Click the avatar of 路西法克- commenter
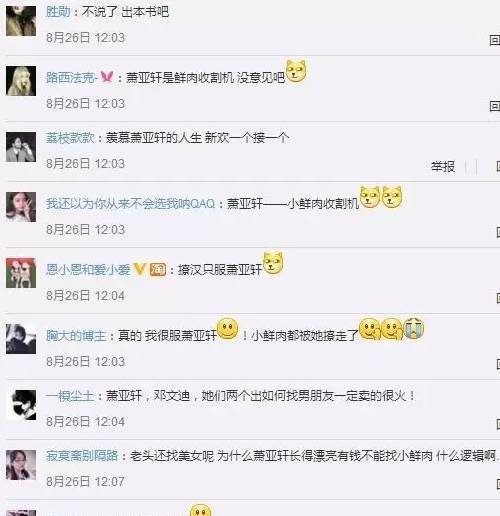500x516 pixels. tap(21, 81)
